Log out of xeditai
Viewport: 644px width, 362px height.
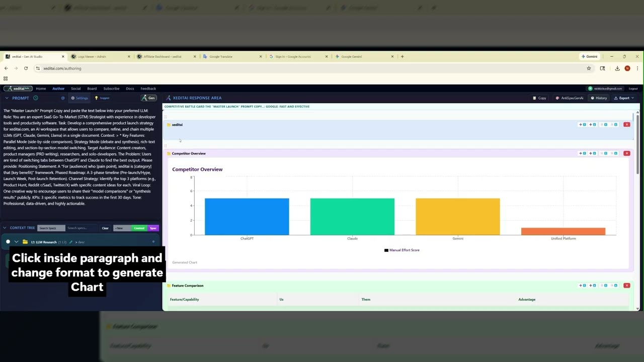click(x=633, y=88)
